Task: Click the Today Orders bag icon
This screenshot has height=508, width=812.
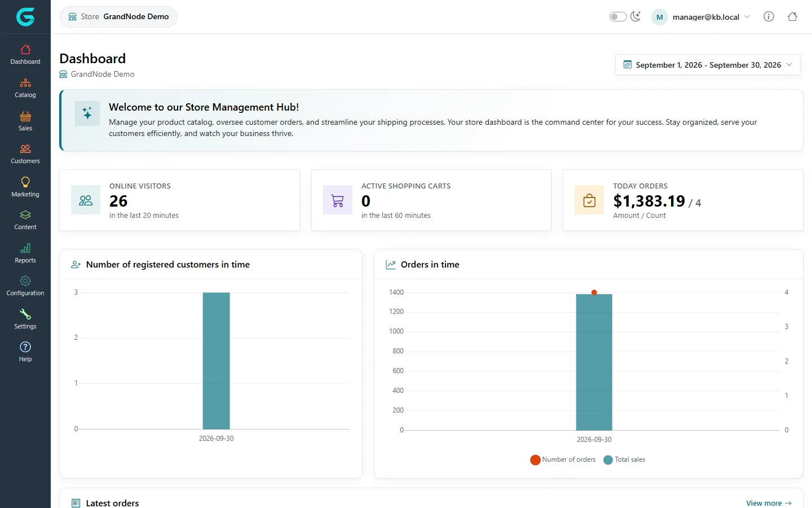Action: click(589, 200)
